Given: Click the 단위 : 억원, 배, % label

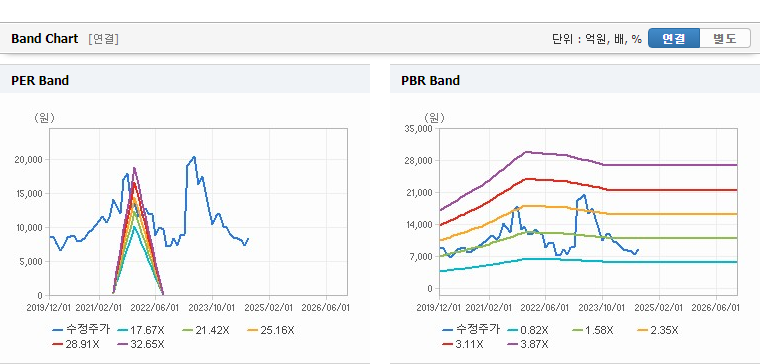Looking at the screenshot, I should tap(597, 39).
